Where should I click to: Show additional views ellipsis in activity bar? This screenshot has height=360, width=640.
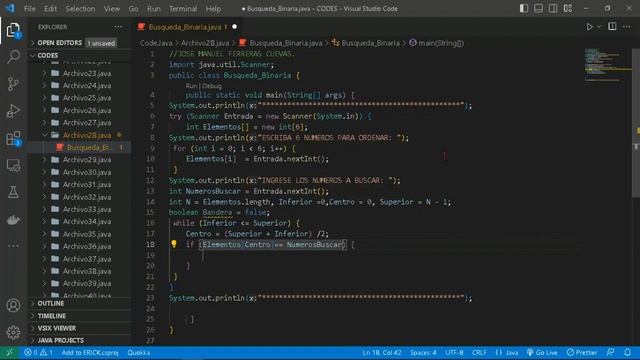tap(13, 246)
